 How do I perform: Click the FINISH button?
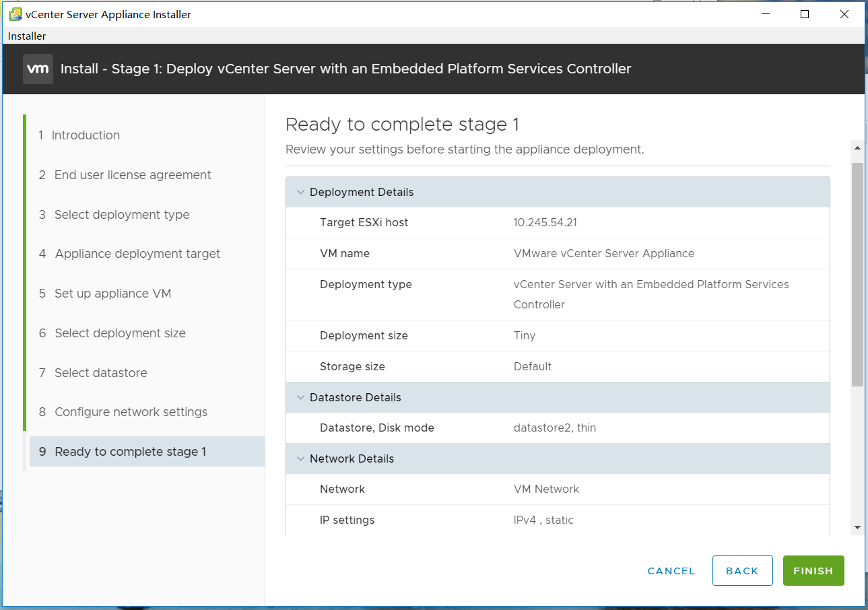(813, 571)
